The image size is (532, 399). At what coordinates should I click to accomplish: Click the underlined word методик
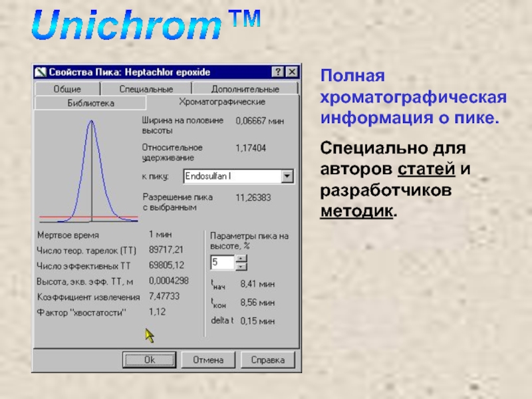(x=356, y=211)
